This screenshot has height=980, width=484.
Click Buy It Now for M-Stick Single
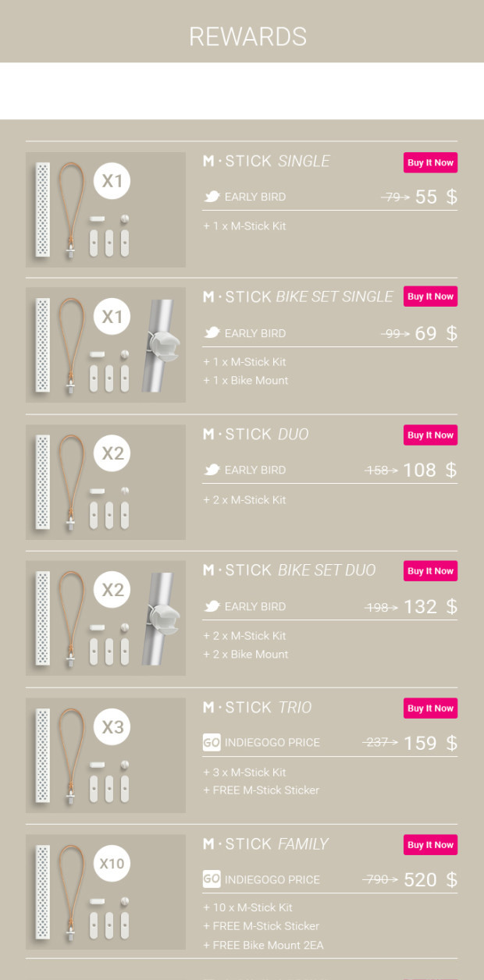430,162
